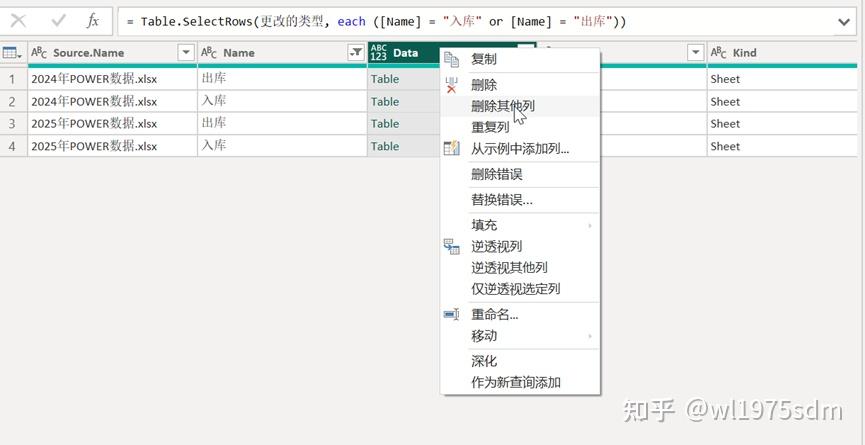Click Source.Name cell in row 1
Screen dimensions: 865x445
click(113, 79)
